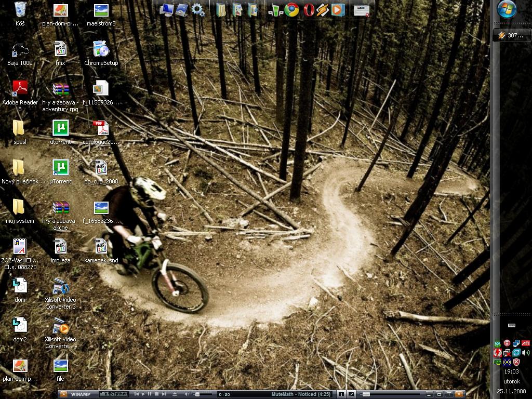Open Winamp shortcut in the top dock
The height and width of the screenshot is (399, 532).
click(323, 9)
